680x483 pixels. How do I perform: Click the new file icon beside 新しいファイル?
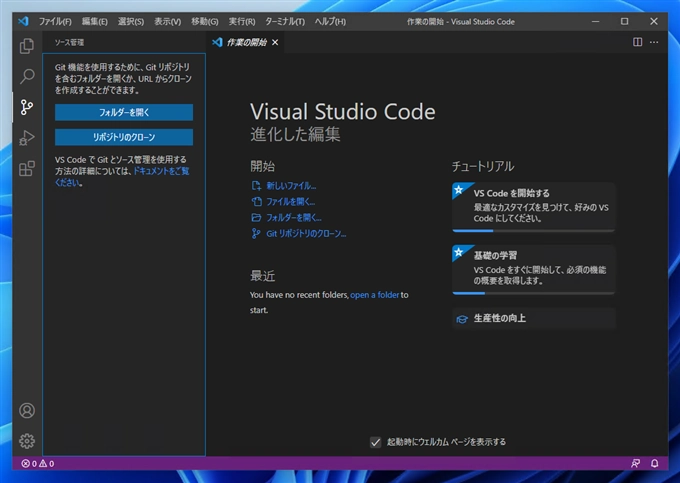[256, 186]
